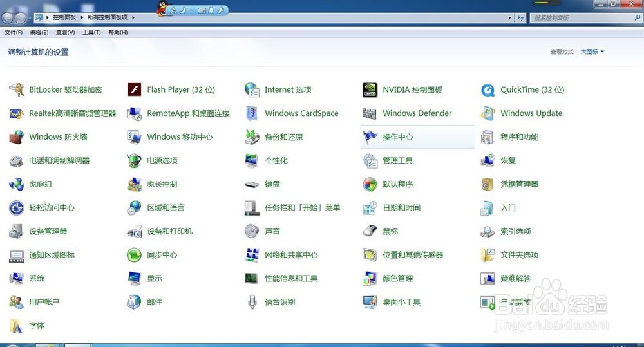
Task: Open the 程序和功能 icon
Action: point(488,137)
